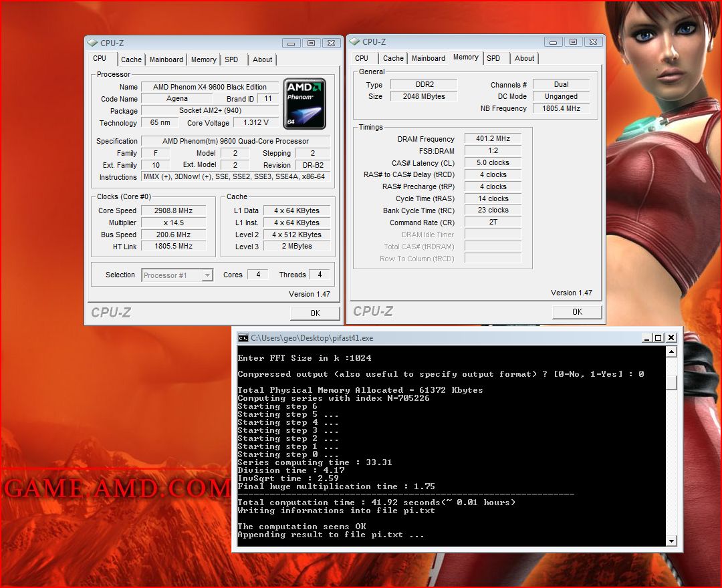Open the Processor #1 selection dropdown
722x588 pixels.
point(208,275)
